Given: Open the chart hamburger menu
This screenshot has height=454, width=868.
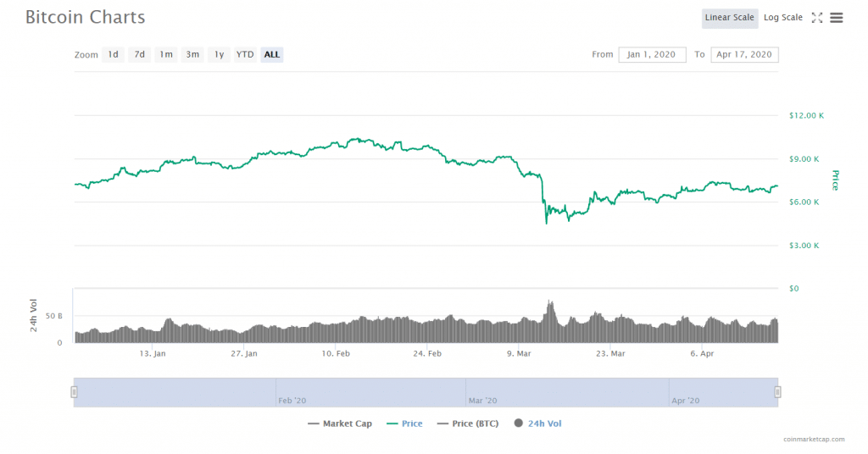Looking at the screenshot, I should (837, 18).
